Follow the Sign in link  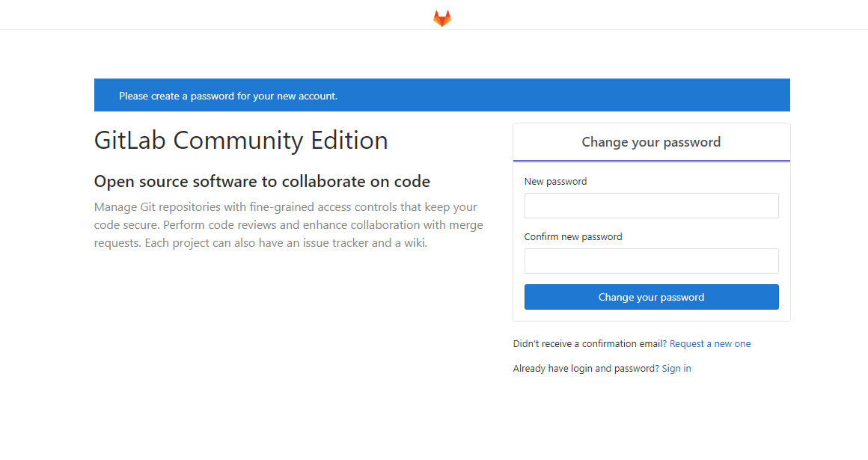[x=676, y=369]
